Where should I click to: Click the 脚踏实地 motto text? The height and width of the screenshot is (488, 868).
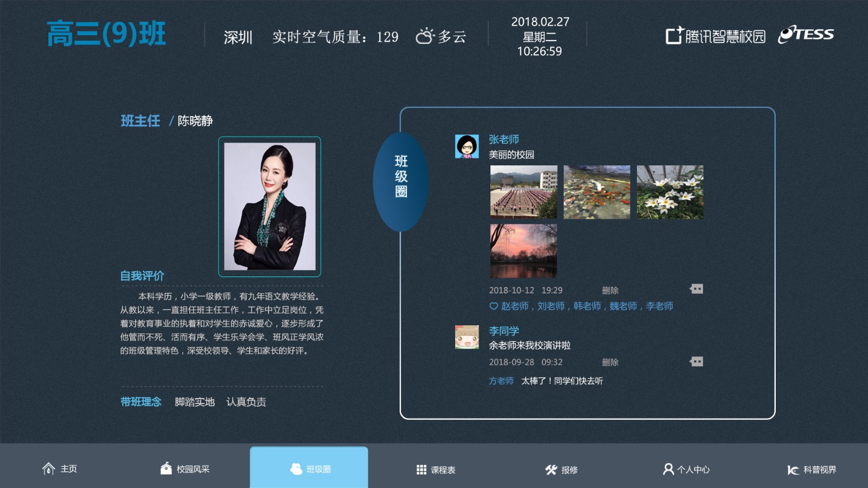(x=195, y=402)
